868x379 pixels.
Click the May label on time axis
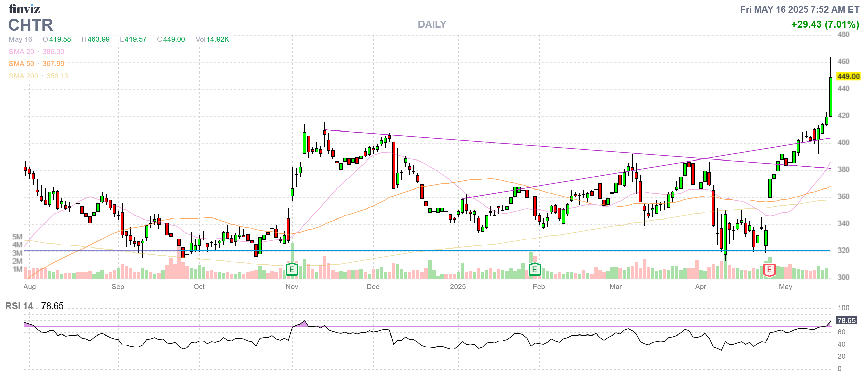785,287
